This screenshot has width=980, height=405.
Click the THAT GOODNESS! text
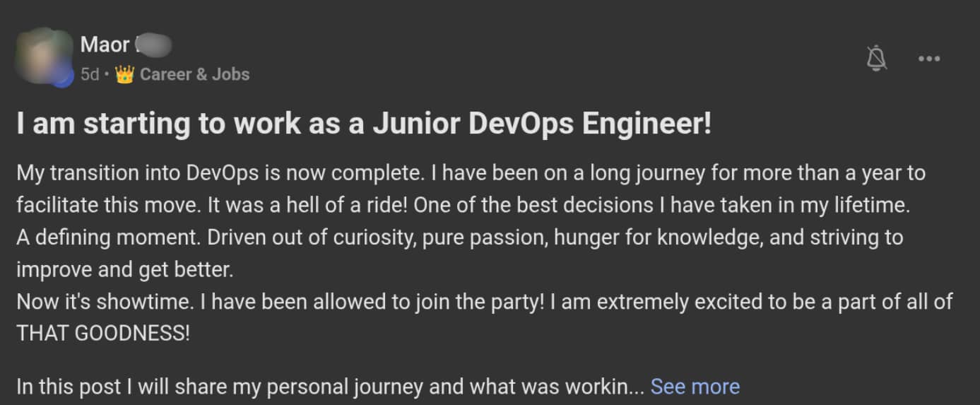(103, 334)
